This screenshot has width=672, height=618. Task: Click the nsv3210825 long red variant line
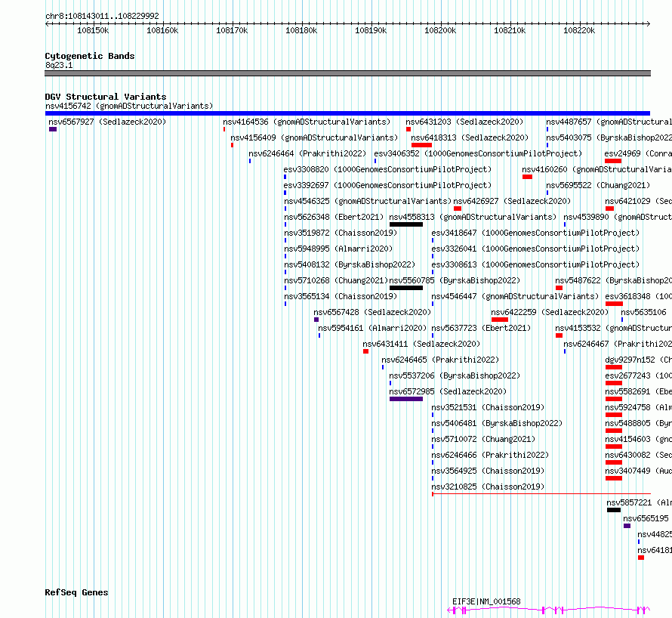pyautogui.click(x=541, y=494)
